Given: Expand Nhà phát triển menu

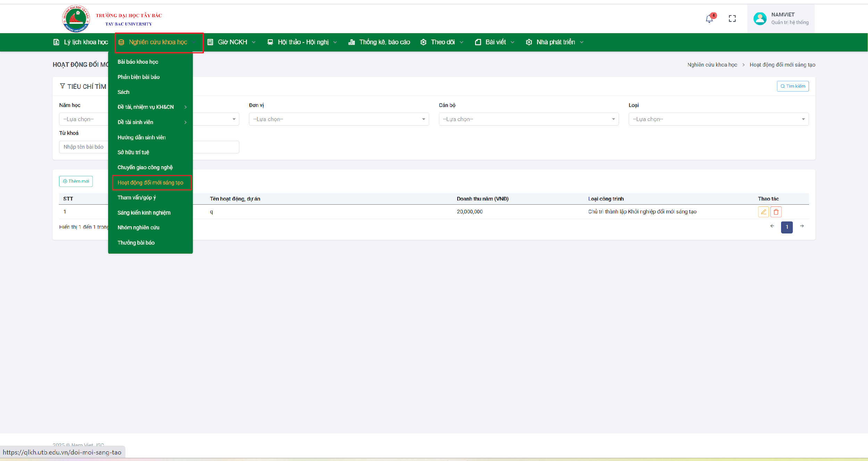Looking at the screenshot, I should coord(555,42).
